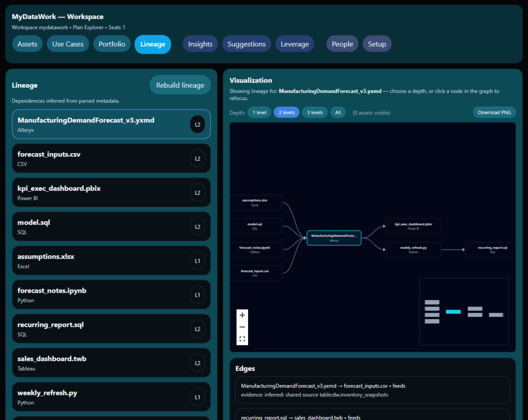
Task: Select assumptions.xlsx in the lineage list
Action: tap(111, 261)
